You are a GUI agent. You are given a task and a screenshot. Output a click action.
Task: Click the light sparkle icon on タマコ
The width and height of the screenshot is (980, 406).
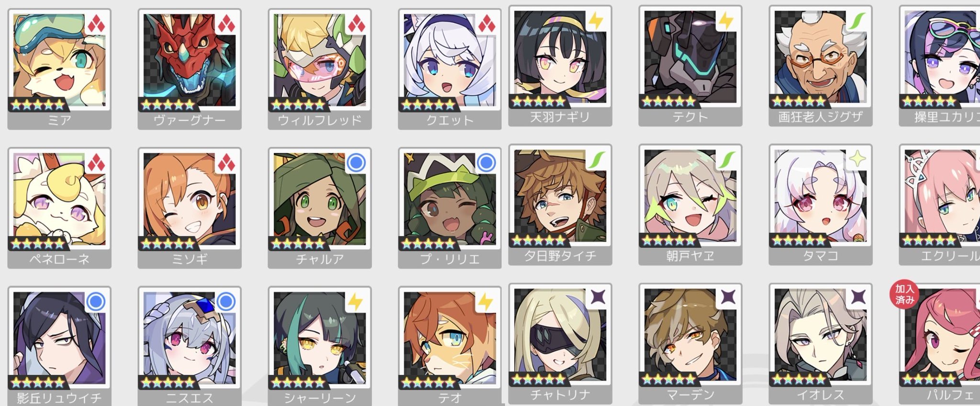857,159
